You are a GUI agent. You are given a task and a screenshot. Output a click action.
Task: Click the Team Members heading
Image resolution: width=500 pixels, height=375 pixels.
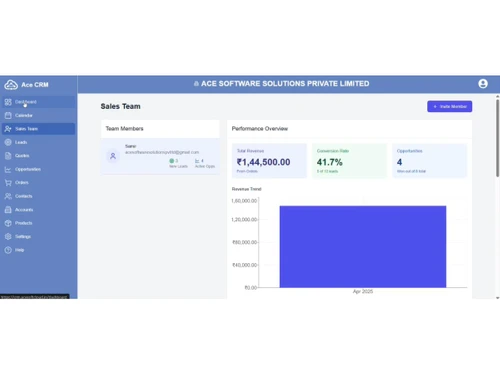tap(124, 129)
